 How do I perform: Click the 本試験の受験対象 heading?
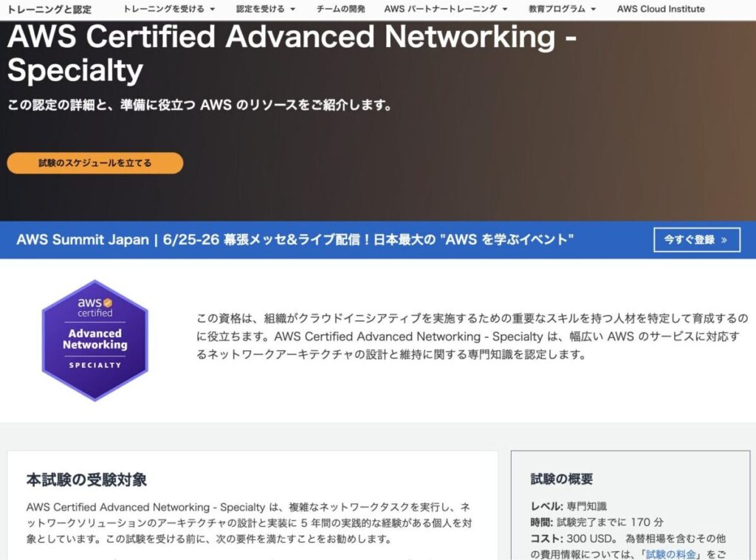87,480
